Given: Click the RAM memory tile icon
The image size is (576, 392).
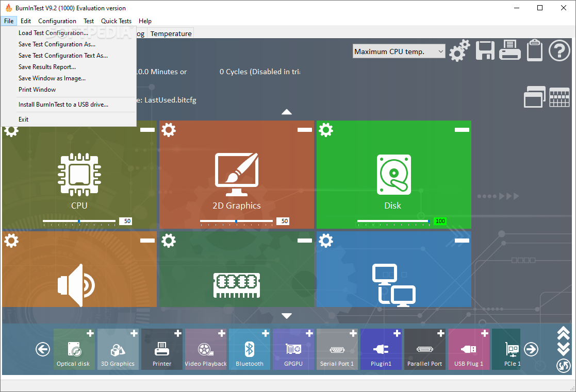Looking at the screenshot, I should point(237,285).
